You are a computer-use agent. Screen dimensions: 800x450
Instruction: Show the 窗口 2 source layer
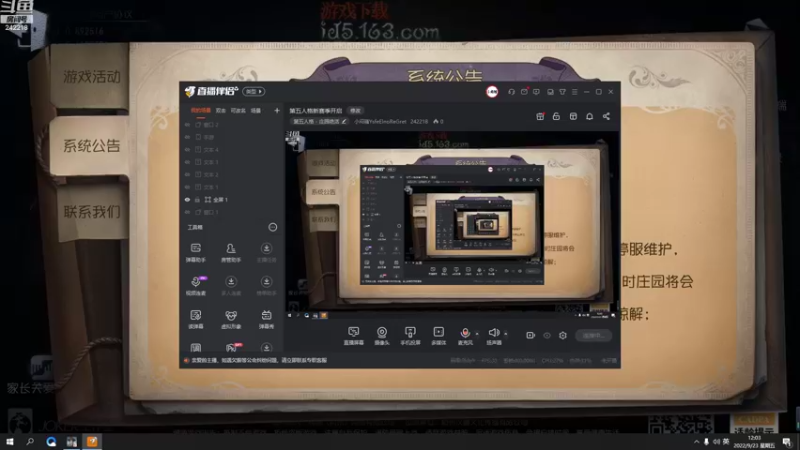pyautogui.click(x=187, y=124)
